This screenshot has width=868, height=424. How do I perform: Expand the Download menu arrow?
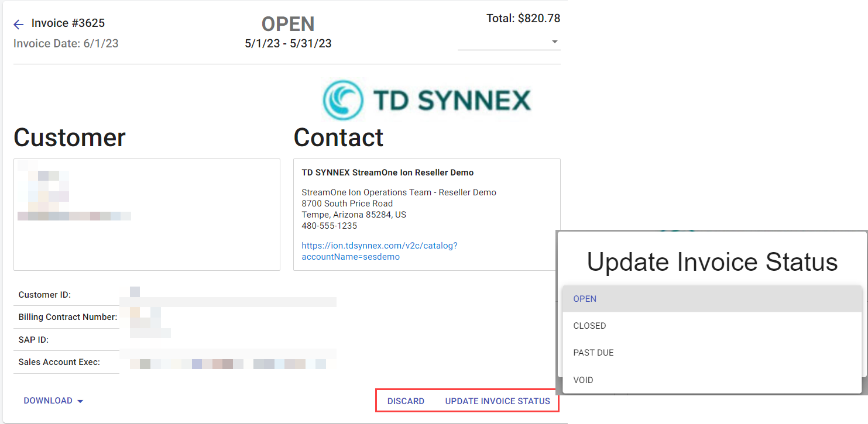pyautogui.click(x=80, y=401)
